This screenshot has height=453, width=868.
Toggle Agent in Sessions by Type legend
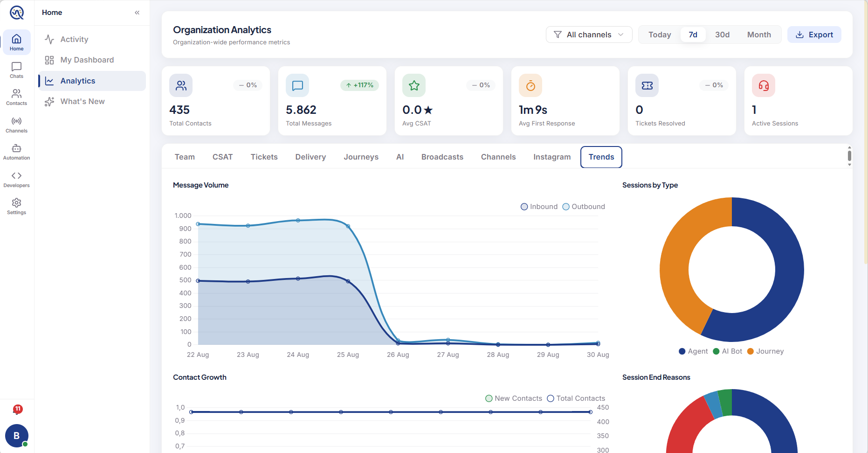pyautogui.click(x=693, y=351)
